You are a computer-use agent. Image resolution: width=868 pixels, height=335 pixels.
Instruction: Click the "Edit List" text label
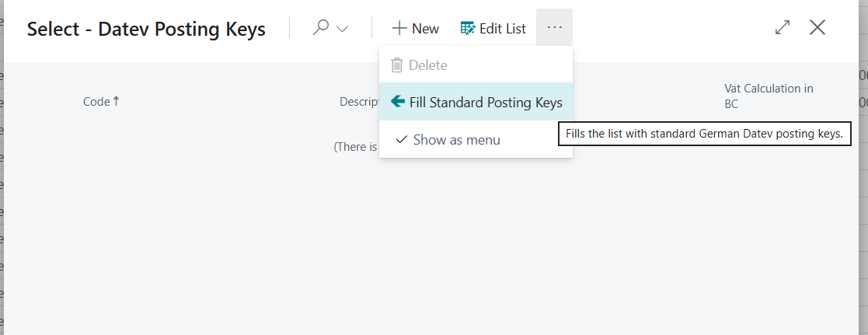tap(502, 29)
